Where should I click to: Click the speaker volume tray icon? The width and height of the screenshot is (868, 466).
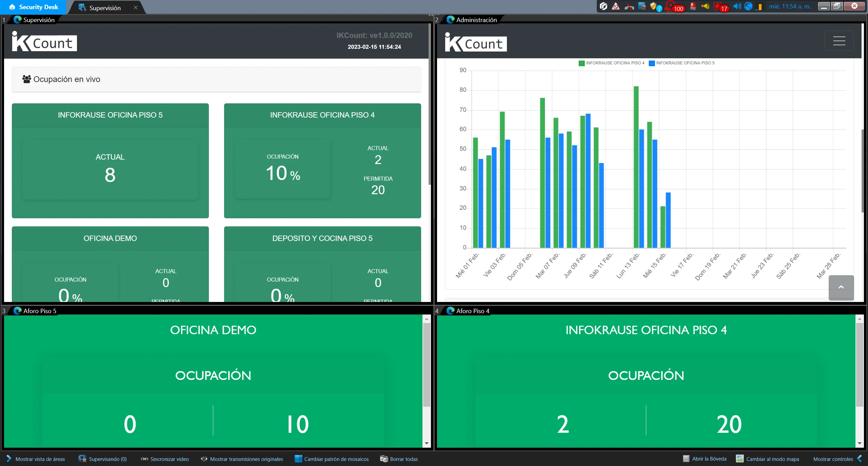pos(737,6)
